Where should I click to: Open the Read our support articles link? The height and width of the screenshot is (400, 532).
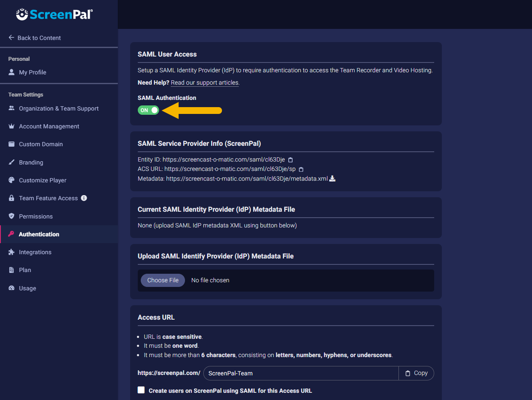coord(205,82)
